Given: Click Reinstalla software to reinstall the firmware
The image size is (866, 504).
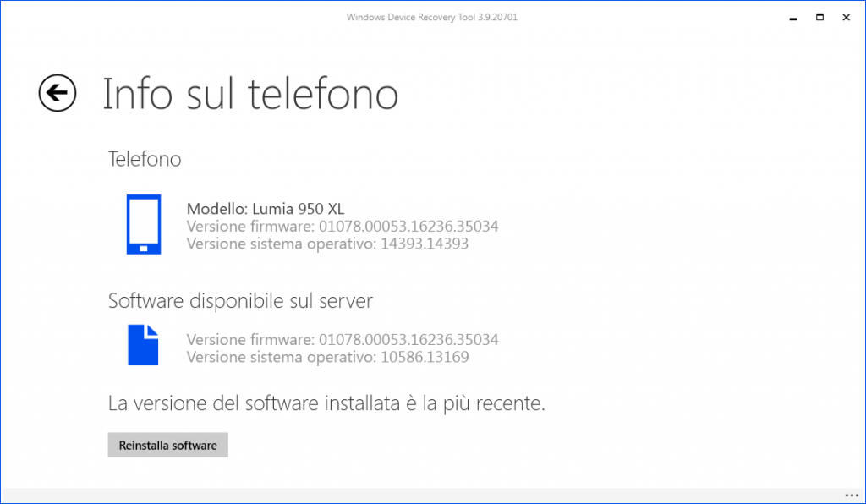Looking at the screenshot, I should pos(167,445).
